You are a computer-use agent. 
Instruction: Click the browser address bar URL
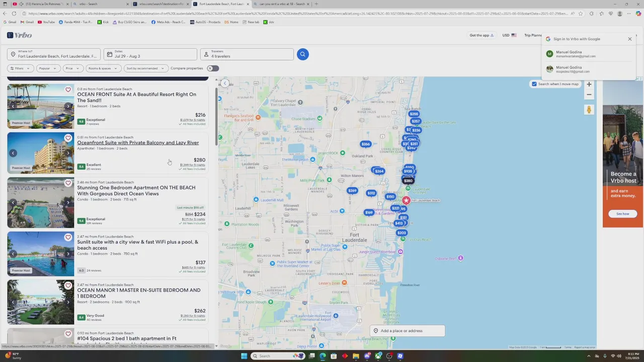click(x=297, y=14)
